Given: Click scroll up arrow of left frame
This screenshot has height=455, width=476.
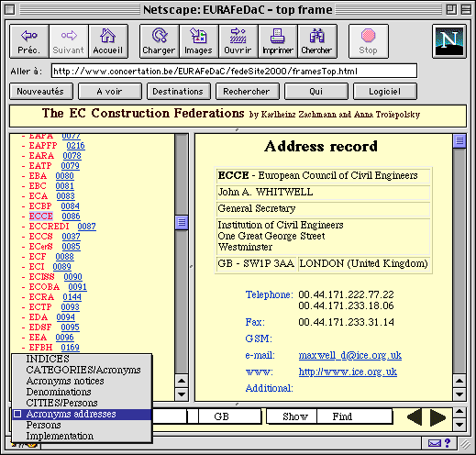Looking at the screenshot, I should click(182, 381).
